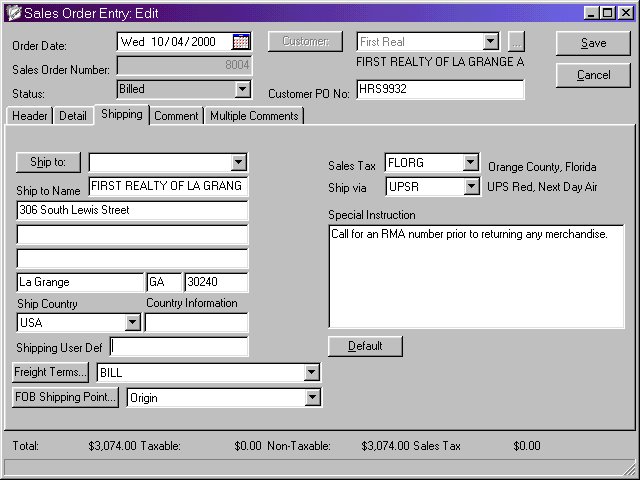This screenshot has width=640, height=480.
Task: Click the Cancel button
Action: click(x=593, y=75)
